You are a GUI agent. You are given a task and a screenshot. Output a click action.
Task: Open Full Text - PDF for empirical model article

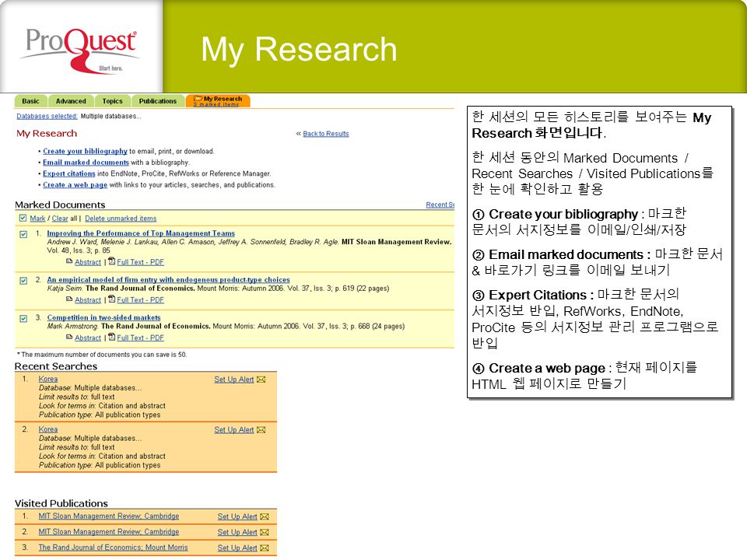pyautogui.click(x=141, y=300)
